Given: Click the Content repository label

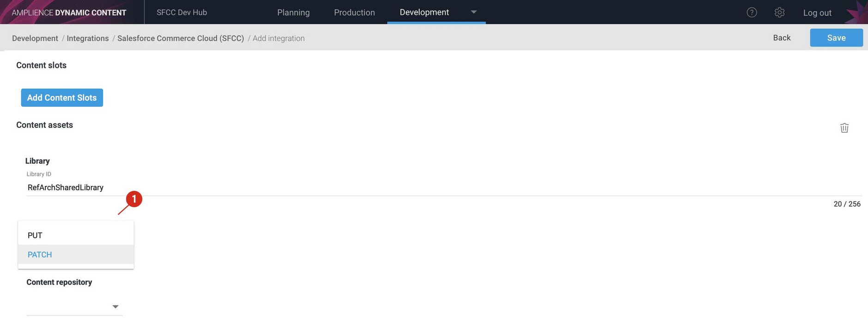Looking at the screenshot, I should point(59,282).
